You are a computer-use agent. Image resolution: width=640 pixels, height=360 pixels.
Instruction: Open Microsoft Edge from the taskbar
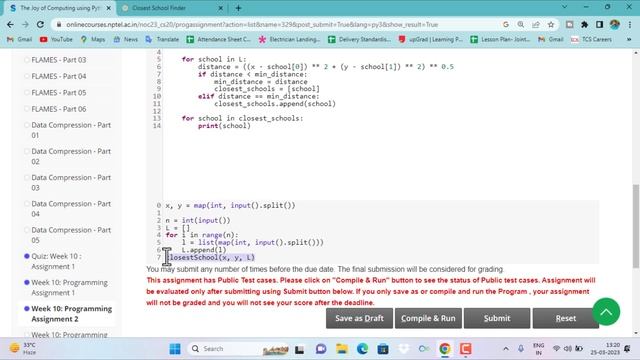362,349
